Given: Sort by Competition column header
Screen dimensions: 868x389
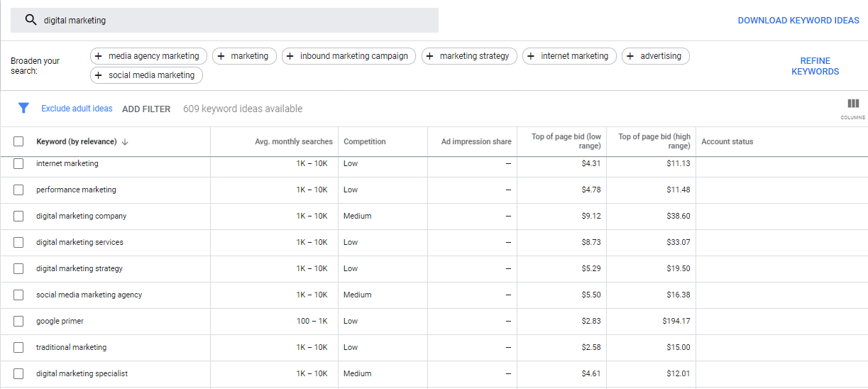Looking at the screenshot, I should [365, 142].
